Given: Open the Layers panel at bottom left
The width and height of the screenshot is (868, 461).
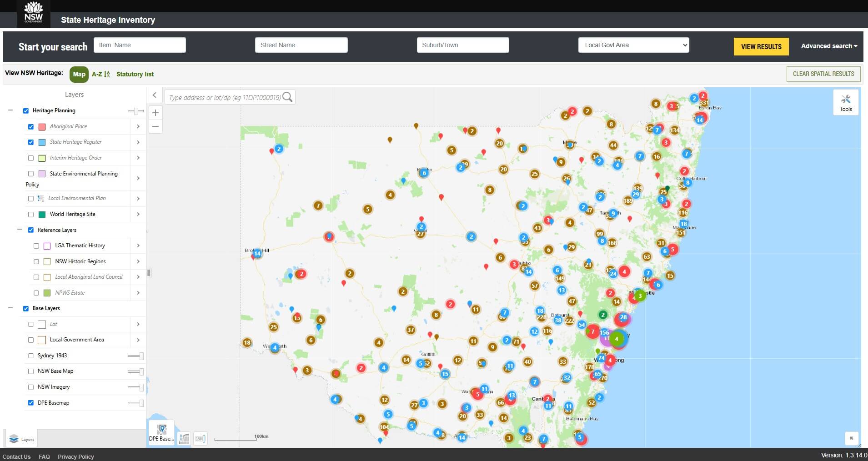Looking at the screenshot, I should click(x=21, y=439).
